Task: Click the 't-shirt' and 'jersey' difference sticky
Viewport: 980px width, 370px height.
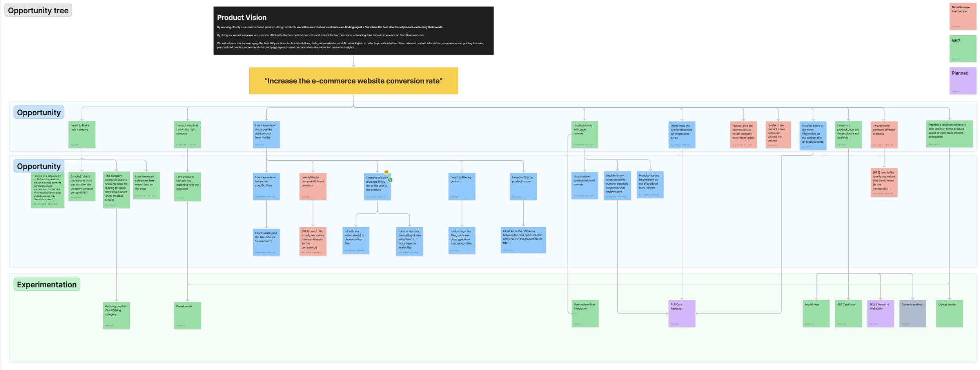Action: pyautogui.click(x=523, y=240)
